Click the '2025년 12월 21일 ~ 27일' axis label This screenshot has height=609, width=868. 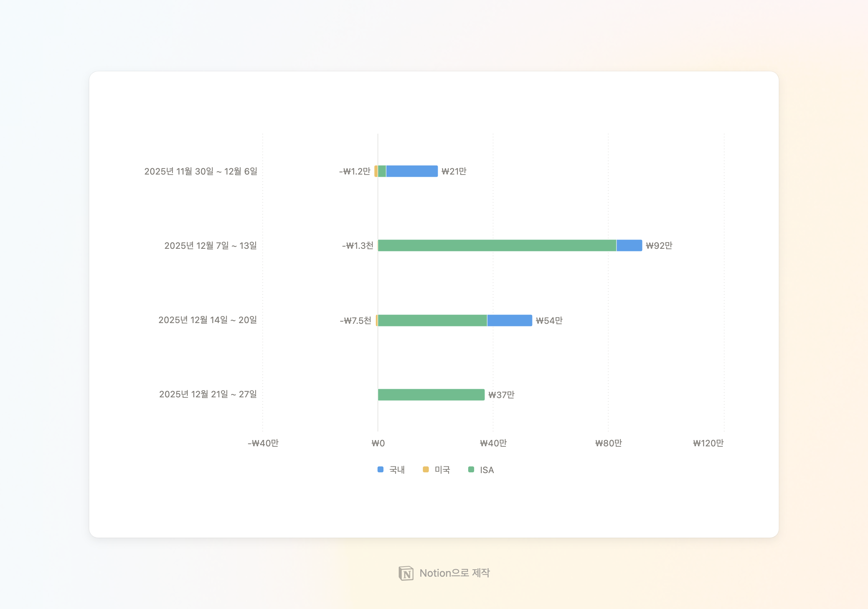click(208, 394)
